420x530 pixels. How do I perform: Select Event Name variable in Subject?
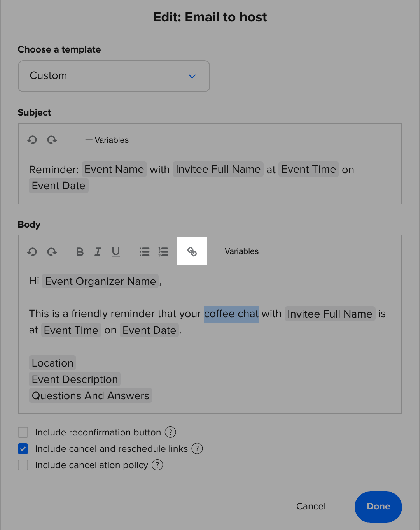(x=114, y=169)
